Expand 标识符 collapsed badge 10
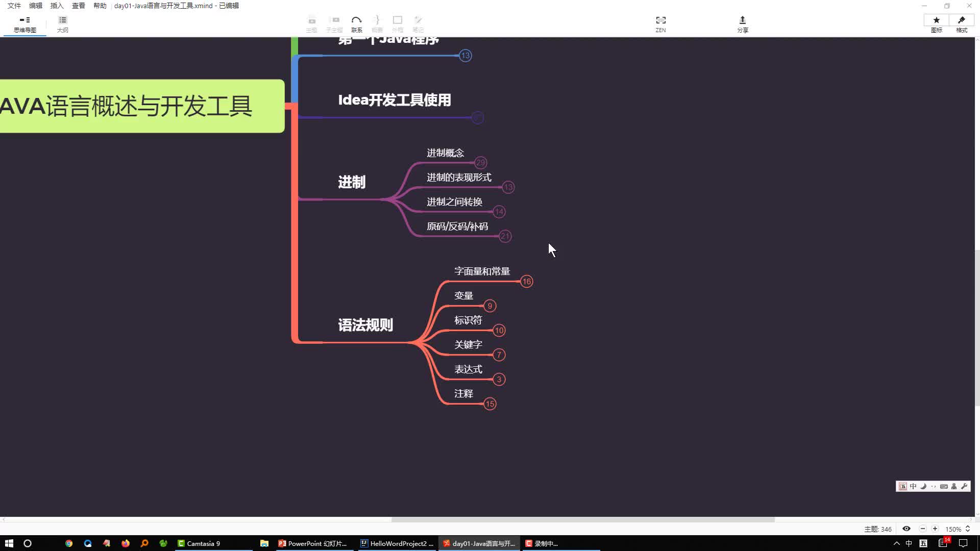The height and width of the screenshot is (551, 980). [x=499, y=331]
